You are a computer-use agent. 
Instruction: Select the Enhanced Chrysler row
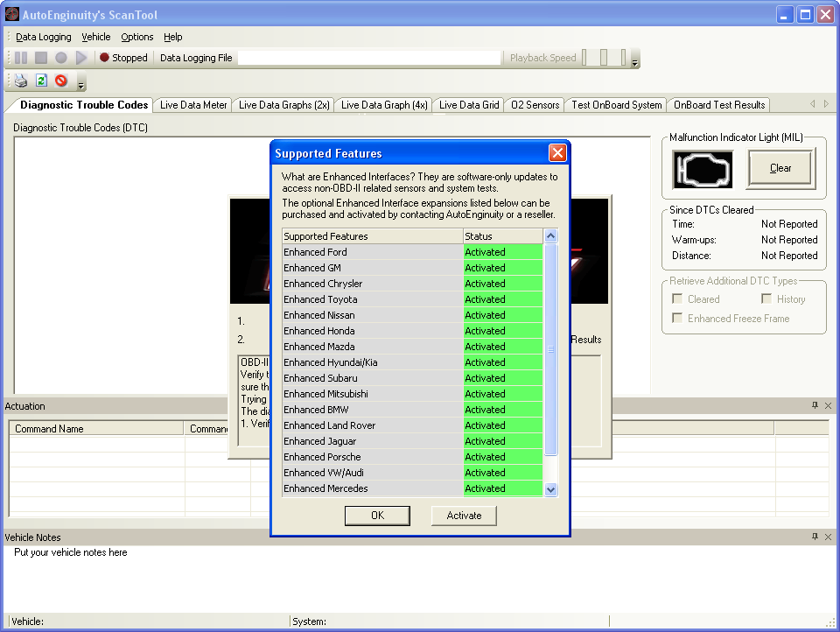(412, 284)
